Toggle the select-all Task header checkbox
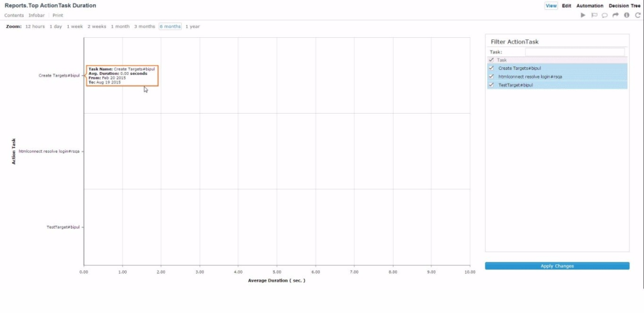The width and height of the screenshot is (644, 313). pos(491,60)
